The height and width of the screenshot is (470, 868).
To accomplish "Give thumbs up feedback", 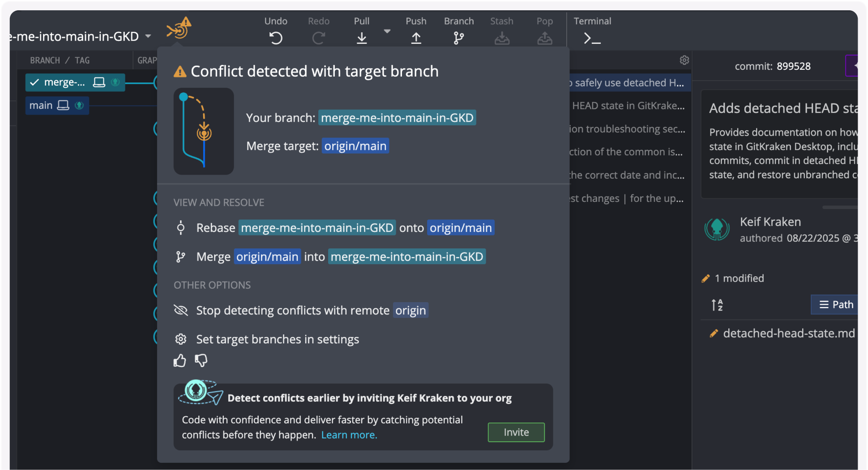I will click(x=180, y=361).
